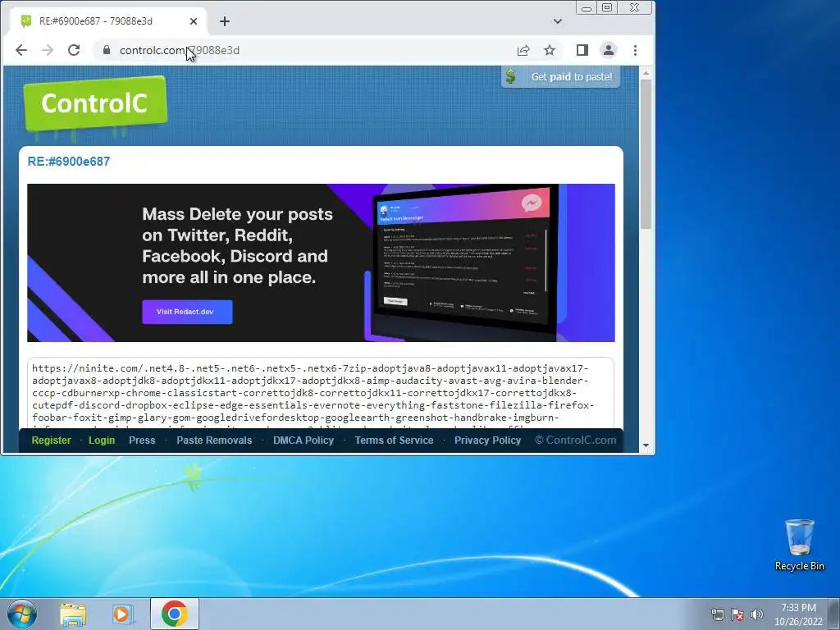Bookmark this tab with the star icon
The height and width of the screenshot is (630, 840).
[x=550, y=50]
